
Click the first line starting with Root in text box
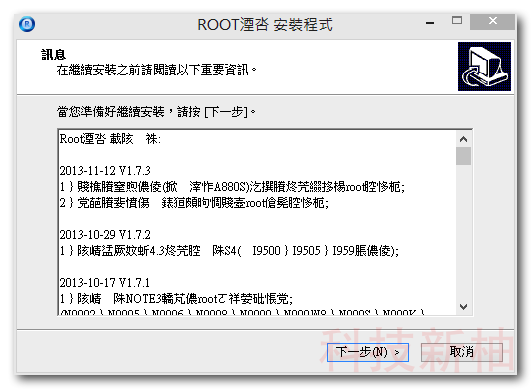point(110,139)
